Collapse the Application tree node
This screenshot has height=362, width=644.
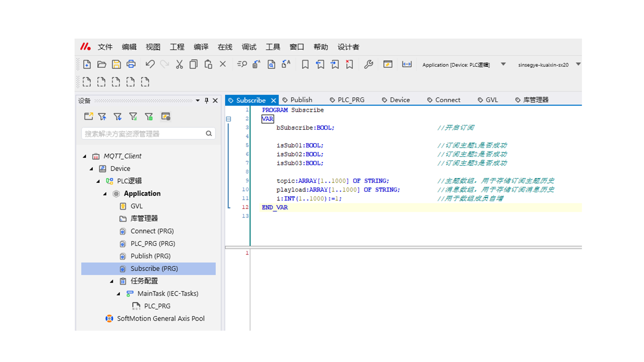click(105, 194)
